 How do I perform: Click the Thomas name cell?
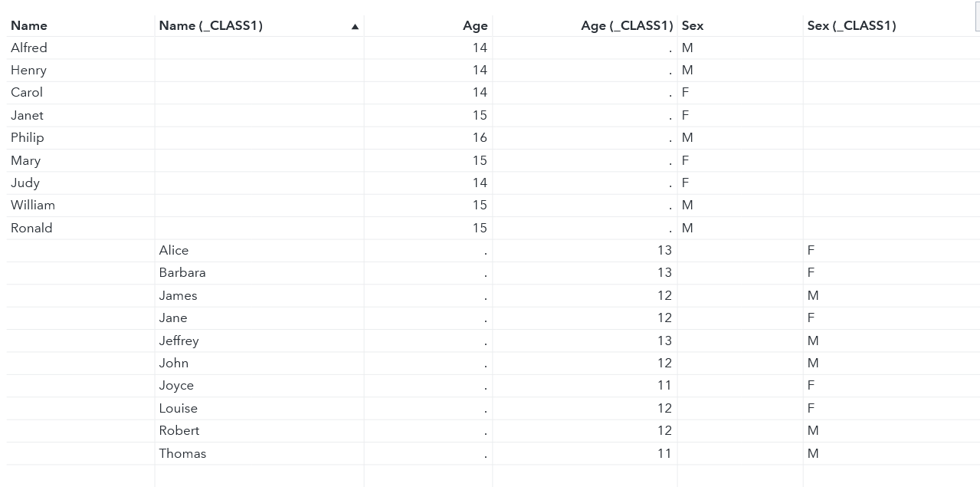pos(182,454)
